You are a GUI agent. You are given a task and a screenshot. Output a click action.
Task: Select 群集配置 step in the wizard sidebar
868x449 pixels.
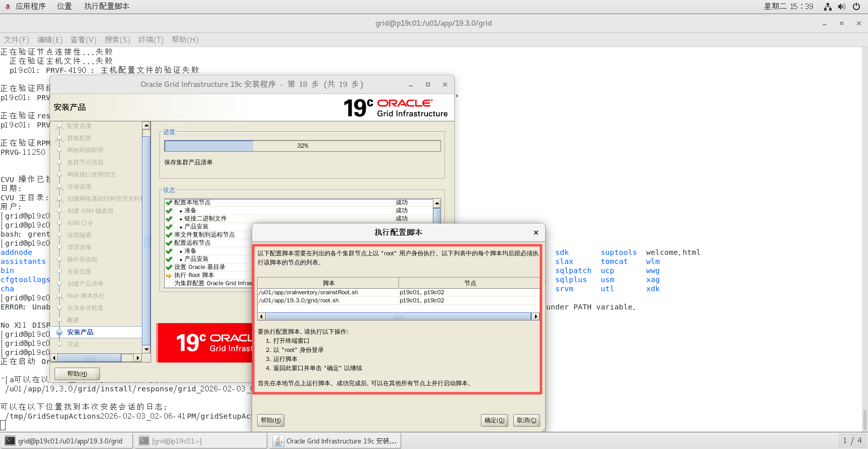pos(79,138)
